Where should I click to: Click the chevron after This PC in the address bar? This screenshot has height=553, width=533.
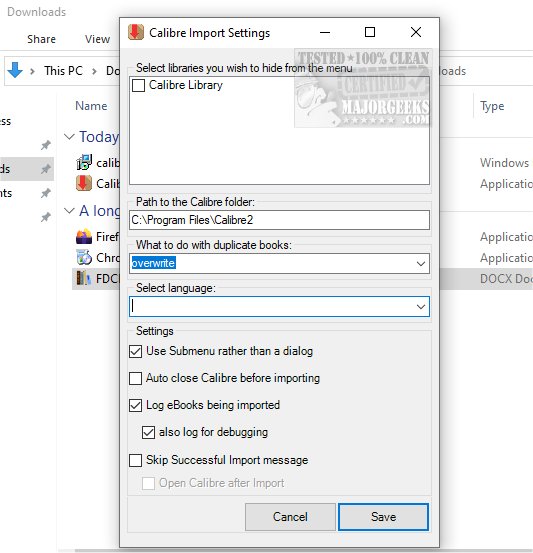point(94,71)
